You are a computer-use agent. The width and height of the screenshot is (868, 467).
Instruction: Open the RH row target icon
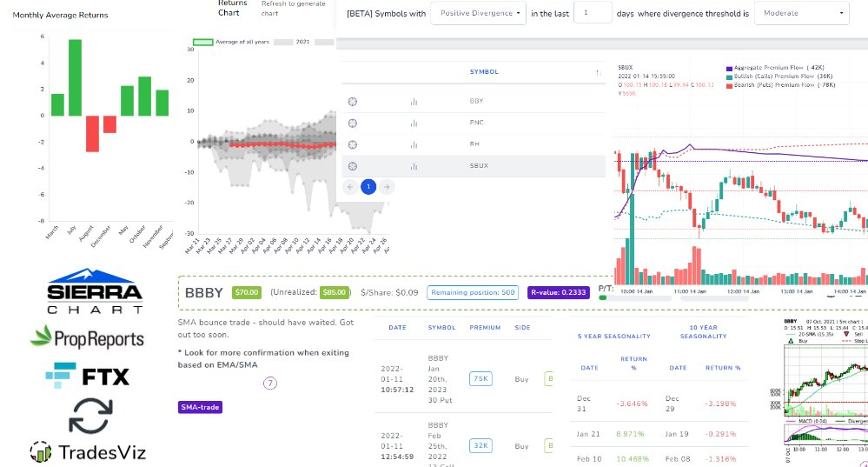tap(353, 144)
